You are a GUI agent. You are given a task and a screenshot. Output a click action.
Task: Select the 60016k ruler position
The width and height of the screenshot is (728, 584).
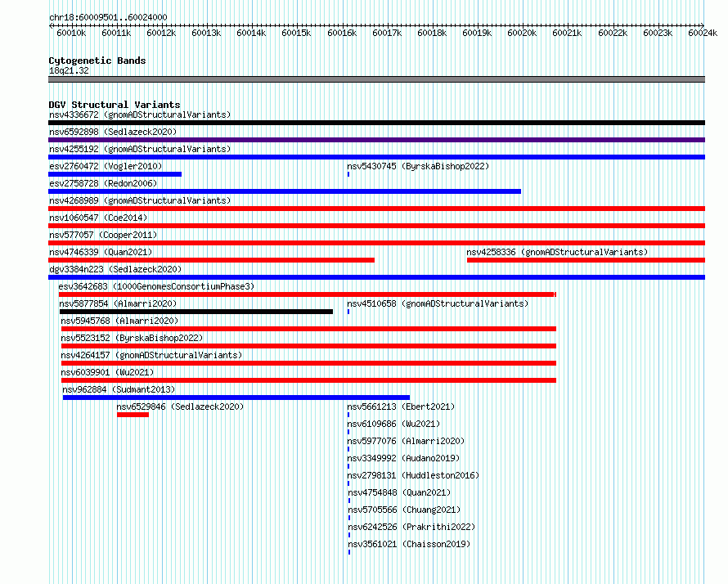[342, 33]
